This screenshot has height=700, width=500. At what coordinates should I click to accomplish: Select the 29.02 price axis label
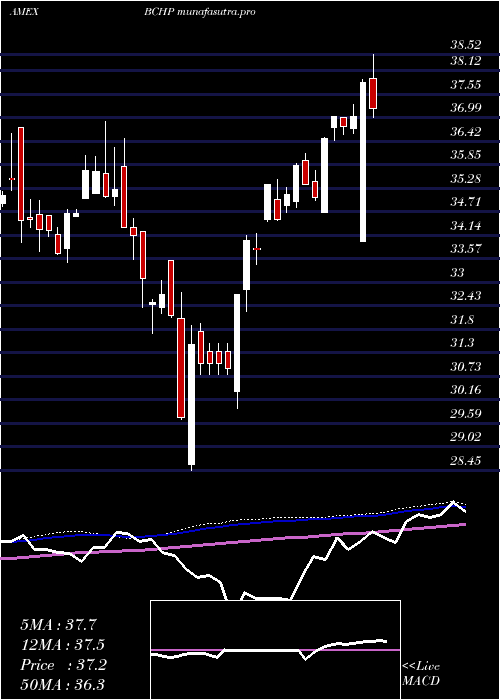[466, 437]
